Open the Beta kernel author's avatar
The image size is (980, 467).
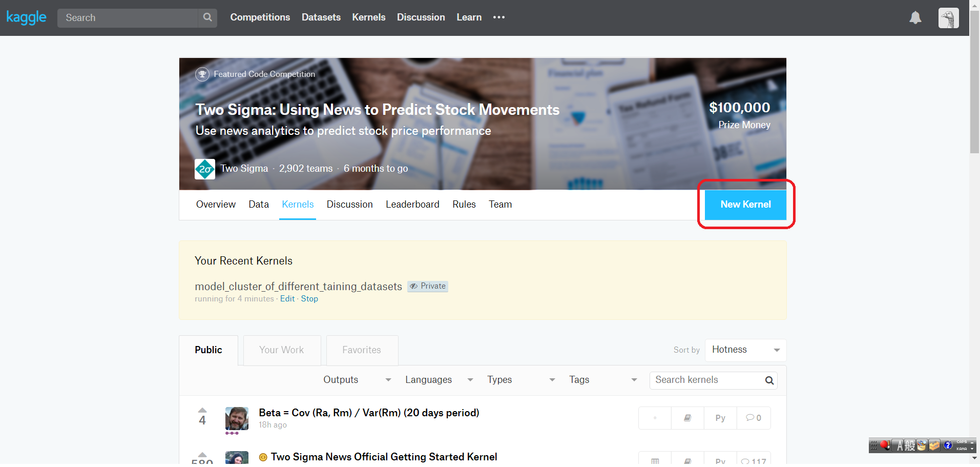[x=237, y=418]
